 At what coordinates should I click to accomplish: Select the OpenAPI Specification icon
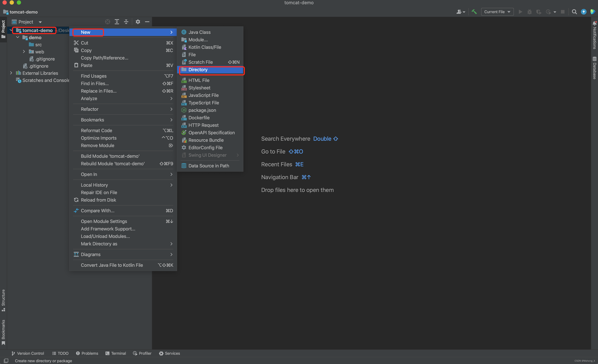click(184, 133)
